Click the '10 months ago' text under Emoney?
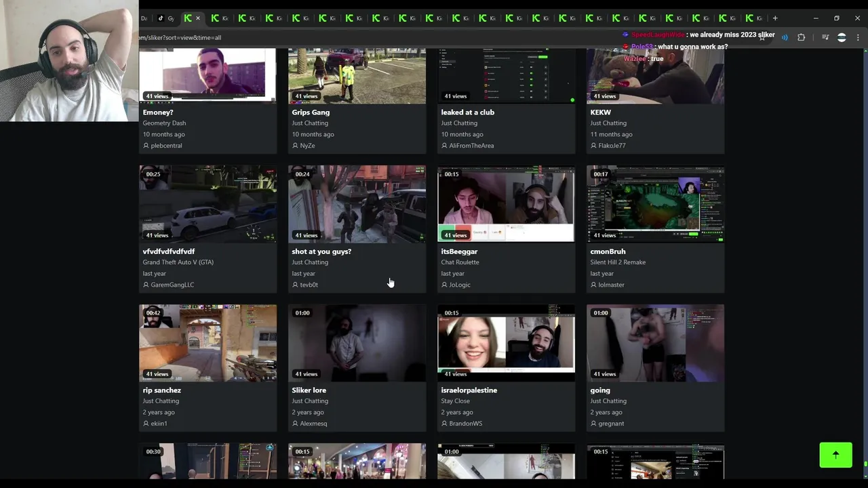The height and width of the screenshot is (488, 868). (163, 134)
